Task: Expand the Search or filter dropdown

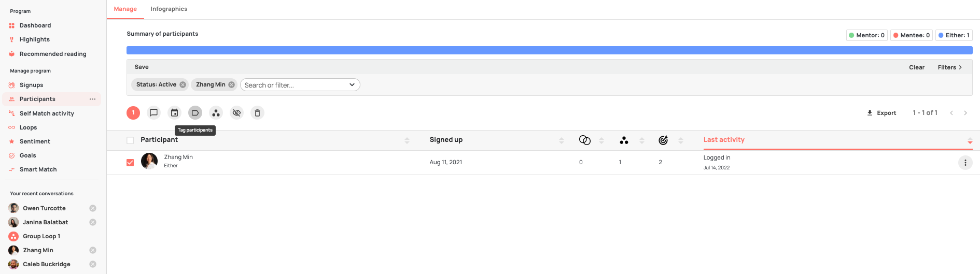Action: (300, 85)
